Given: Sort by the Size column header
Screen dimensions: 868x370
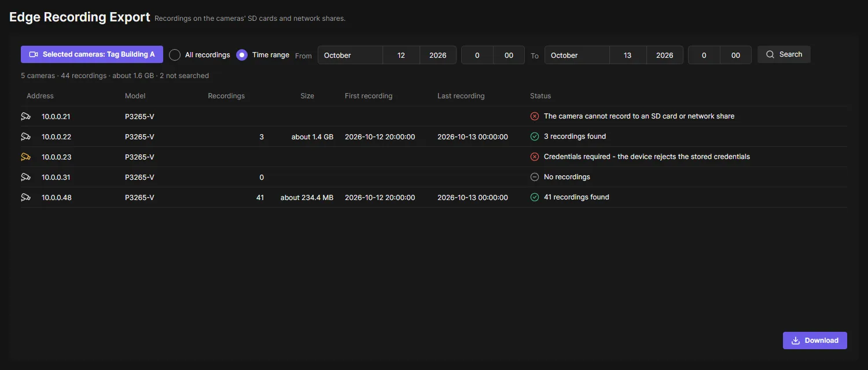Looking at the screenshot, I should 307,96.
